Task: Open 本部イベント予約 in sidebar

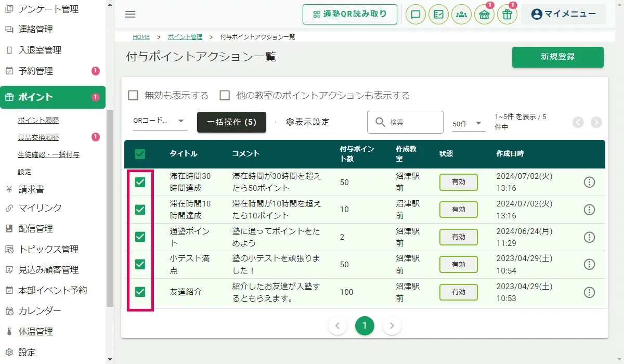Action: point(52,291)
